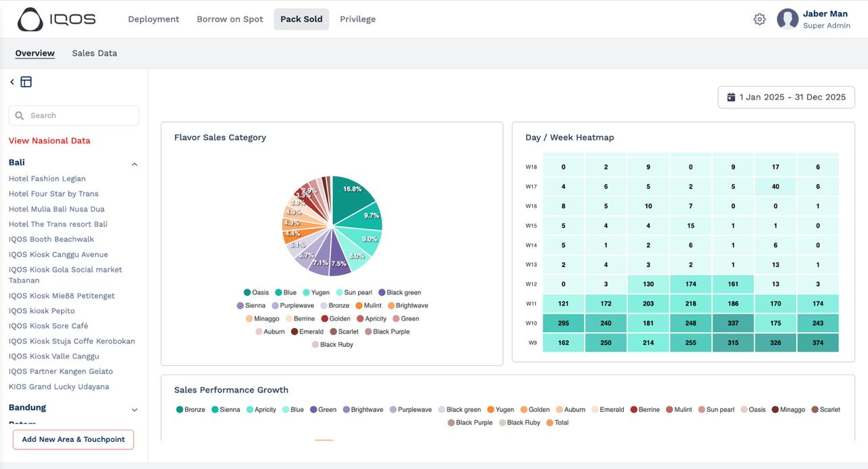Click heatmap cell with value 40
Screen dimensions: 868x469
point(775,186)
